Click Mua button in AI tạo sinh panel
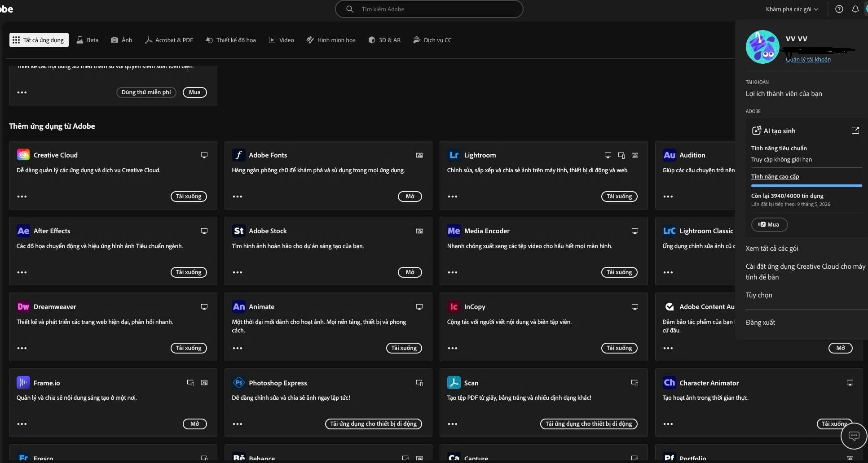868x463 pixels. 769,224
